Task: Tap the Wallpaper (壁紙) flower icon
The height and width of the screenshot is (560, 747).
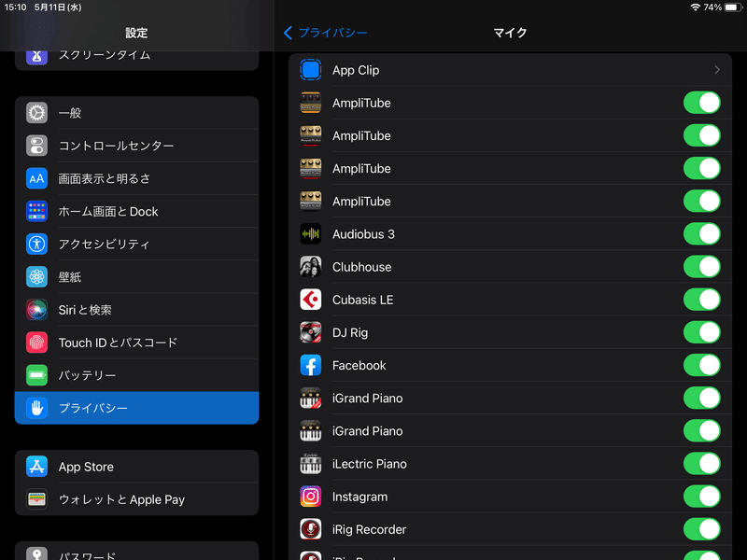Action: [36, 276]
